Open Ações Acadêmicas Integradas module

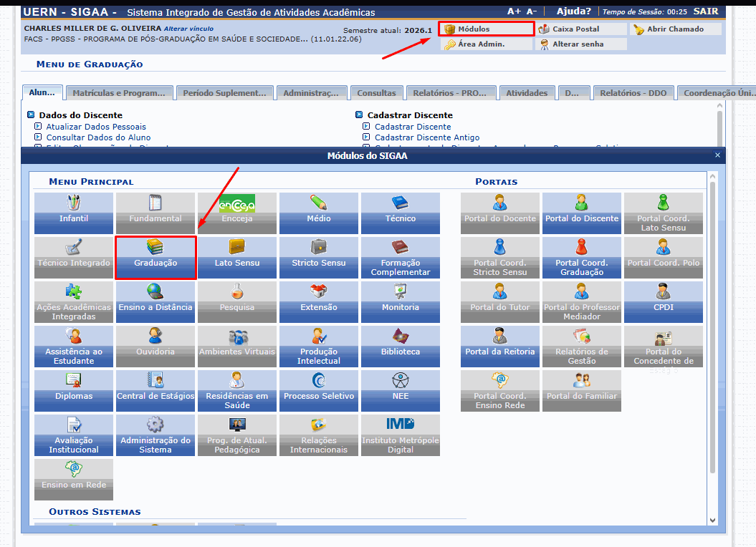click(x=74, y=301)
